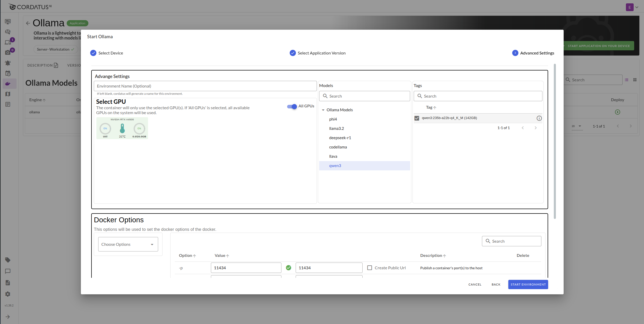Switch to list view icon
The height and width of the screenshot is (324, 644).
point(626,80)
